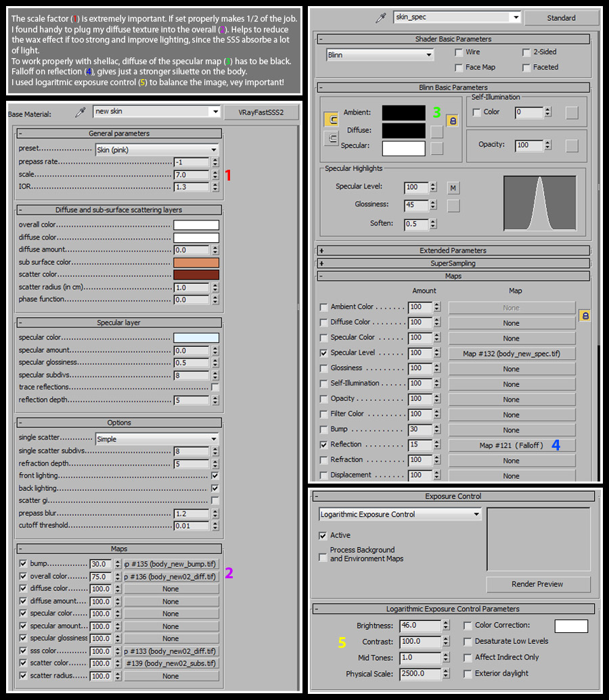Click the Specular Level spinner arrows

point(433,187)
